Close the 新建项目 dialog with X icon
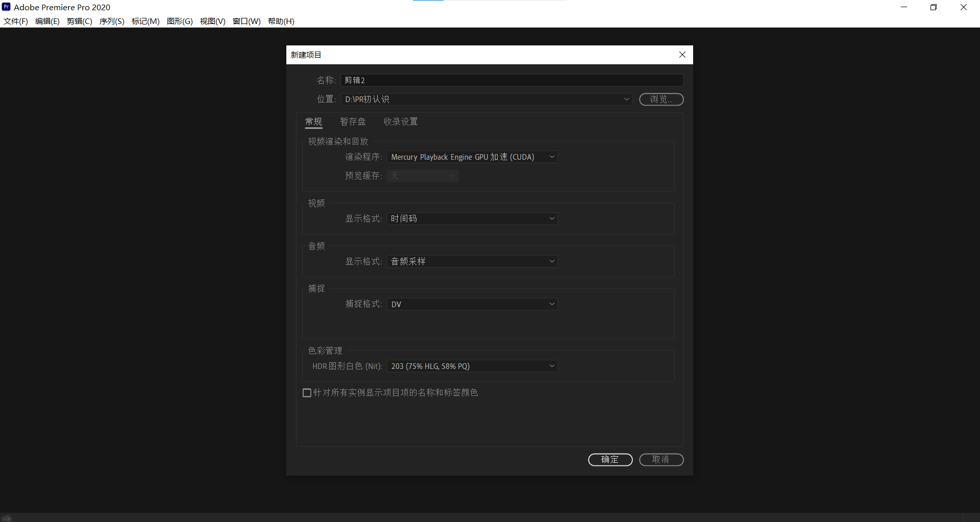Screen dimensions: 980x522 [682, 55]
